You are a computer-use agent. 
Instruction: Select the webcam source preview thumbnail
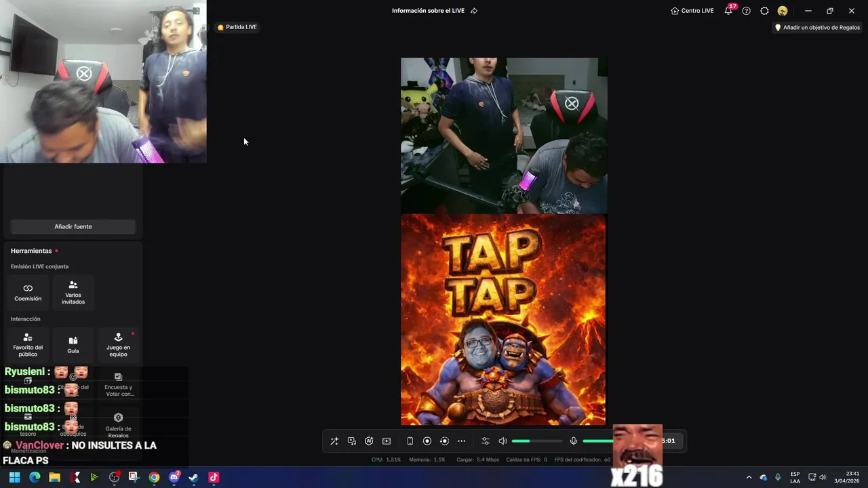(x=103, y=81)
